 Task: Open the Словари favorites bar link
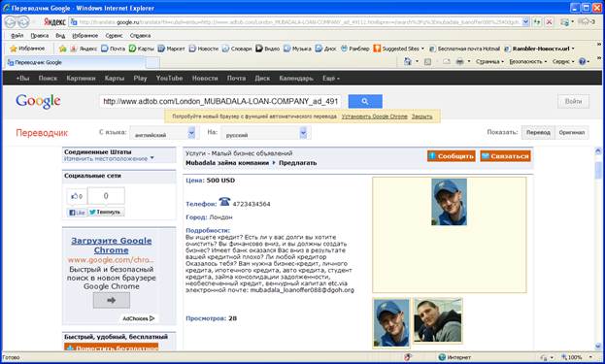237,49
